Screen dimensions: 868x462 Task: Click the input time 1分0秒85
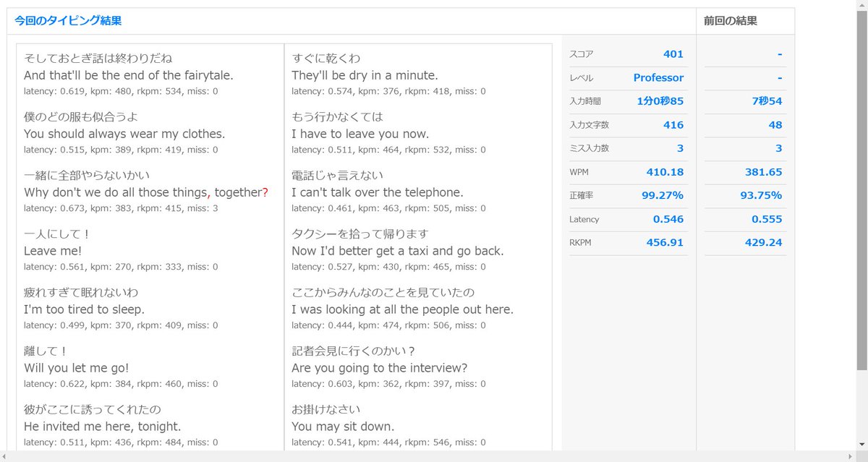pyautogui.click(x=660, y=101)
